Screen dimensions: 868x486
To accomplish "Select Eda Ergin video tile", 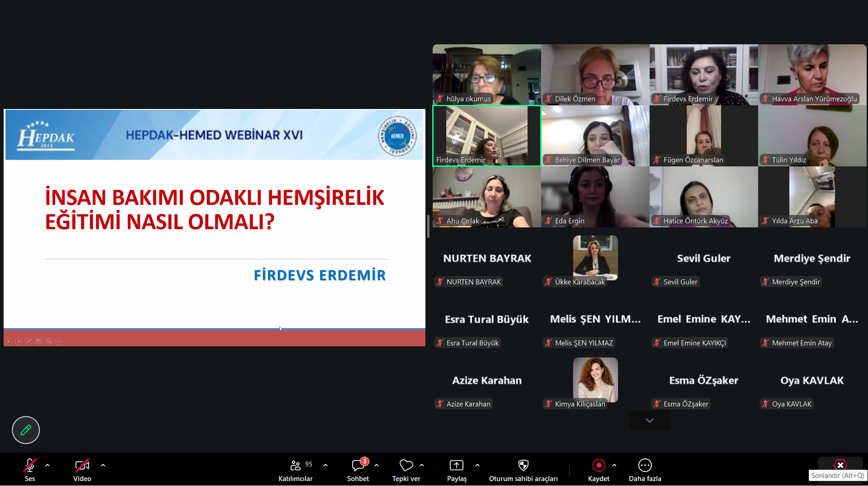I will point(595,197).
